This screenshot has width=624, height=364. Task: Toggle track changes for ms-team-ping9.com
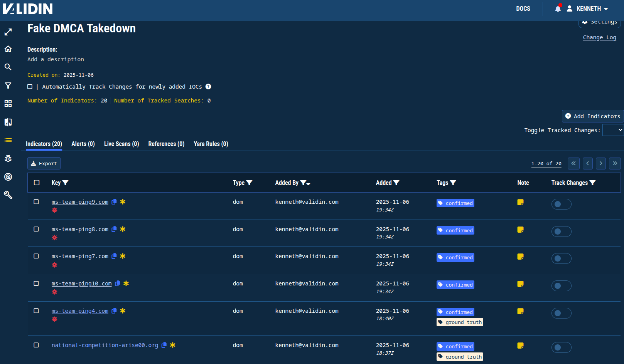click(x=561, y=204)
